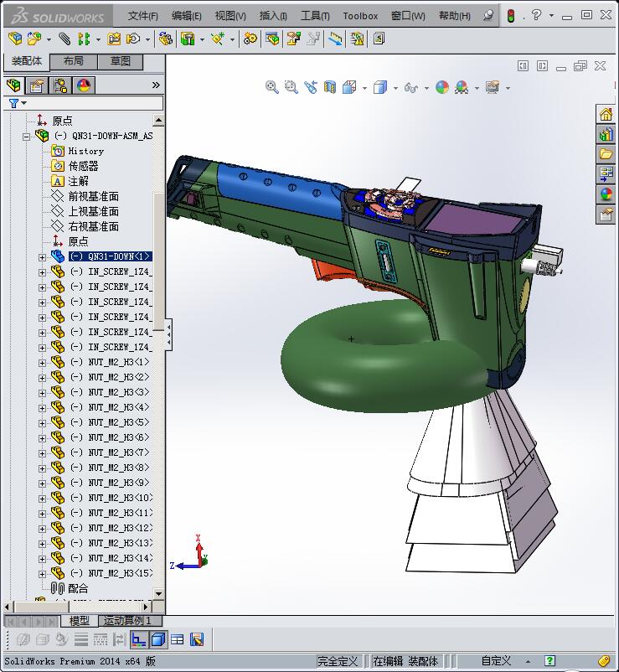Click the New Motion Study gear icon

click(250, 39)
